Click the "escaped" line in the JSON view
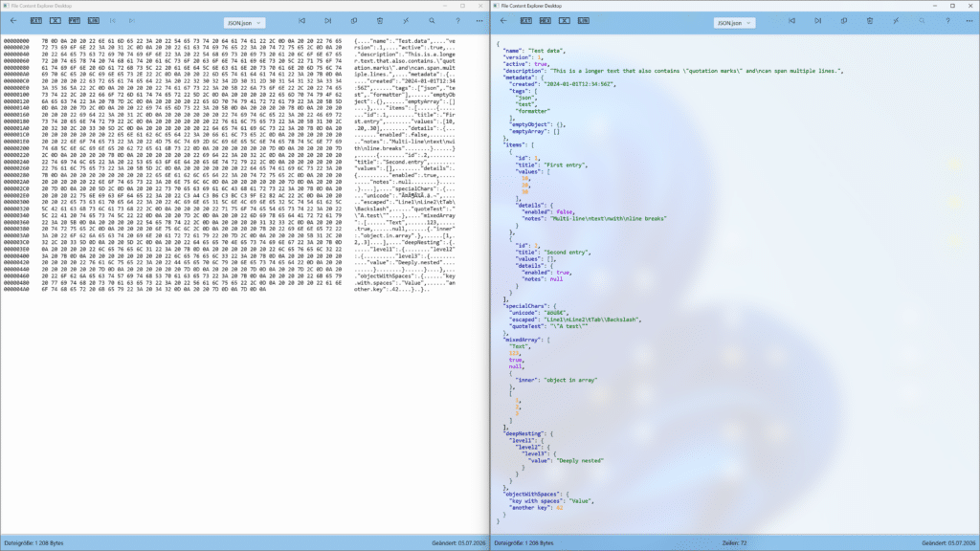This screenshot has height=551, width=980. click(575, 320)
